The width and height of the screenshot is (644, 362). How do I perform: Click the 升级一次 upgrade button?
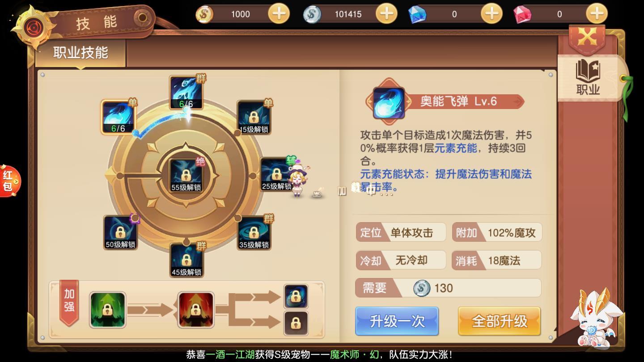click(397, 321)
